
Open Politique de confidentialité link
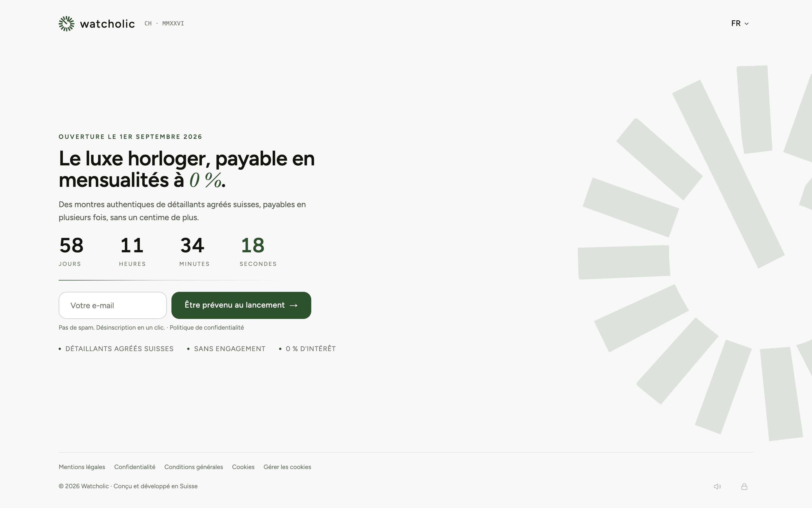(x=207, y=328)
